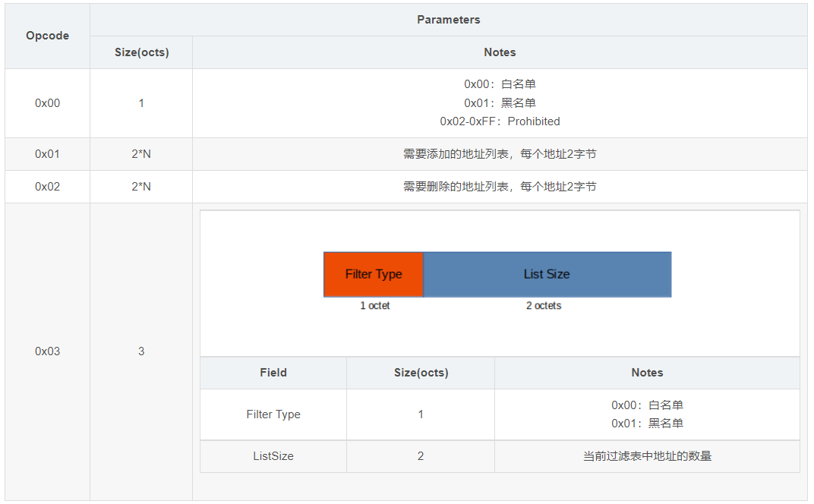This screenshot has width=814, height=504.
Task: Click the Opcode column header
Action: click(x=47, y=36)
